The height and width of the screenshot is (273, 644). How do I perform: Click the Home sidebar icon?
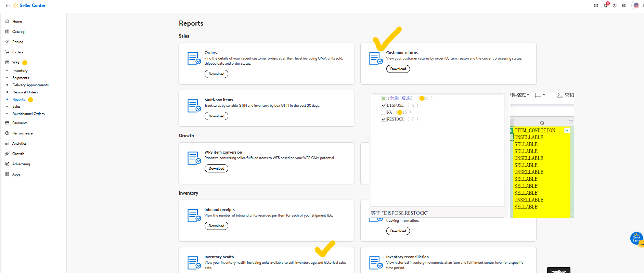[x=7, y=21]
